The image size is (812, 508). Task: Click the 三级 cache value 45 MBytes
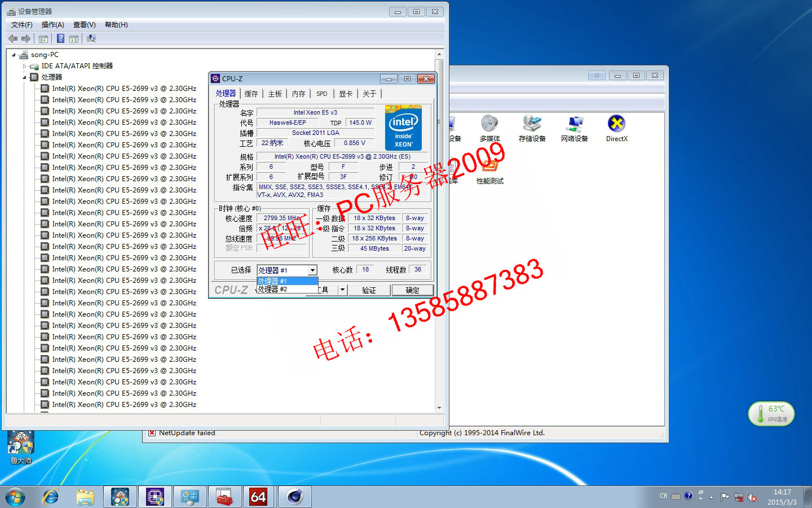click(x=374, y=248)
